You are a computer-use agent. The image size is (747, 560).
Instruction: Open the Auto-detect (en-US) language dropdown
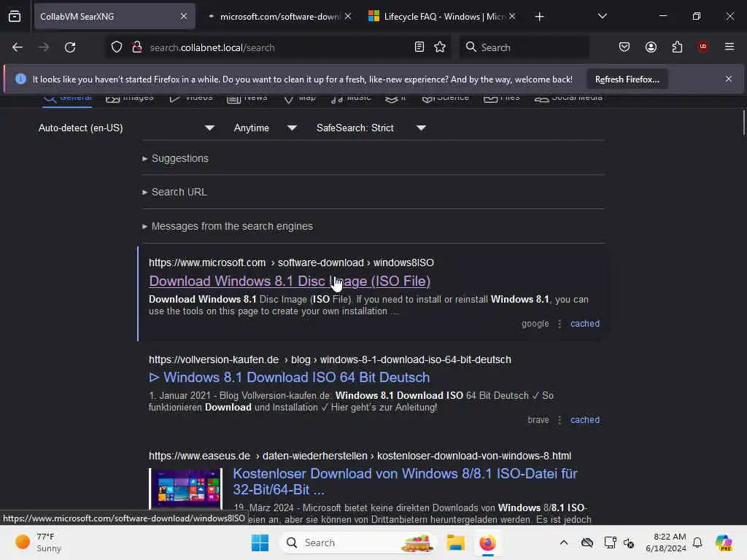(x=126, y=128)
